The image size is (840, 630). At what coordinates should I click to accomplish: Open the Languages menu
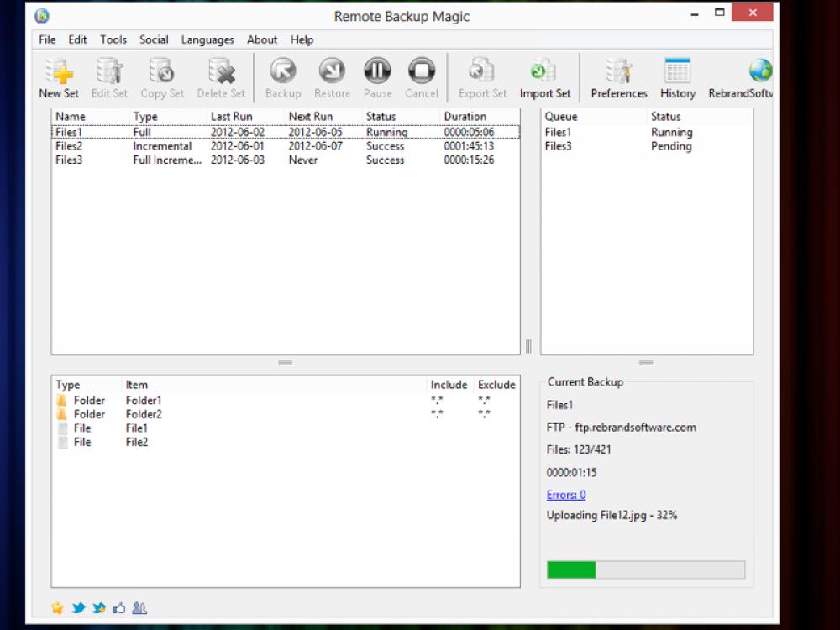[x=207, y=39]
